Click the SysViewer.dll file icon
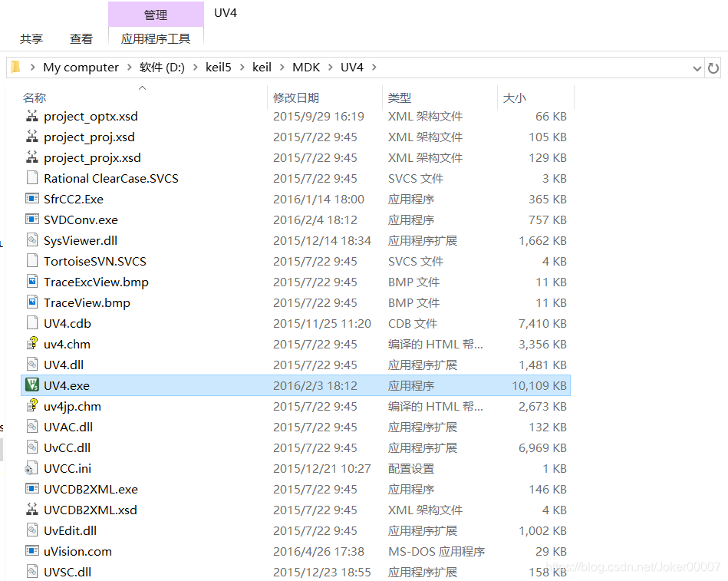 click(x=31, y=240)
